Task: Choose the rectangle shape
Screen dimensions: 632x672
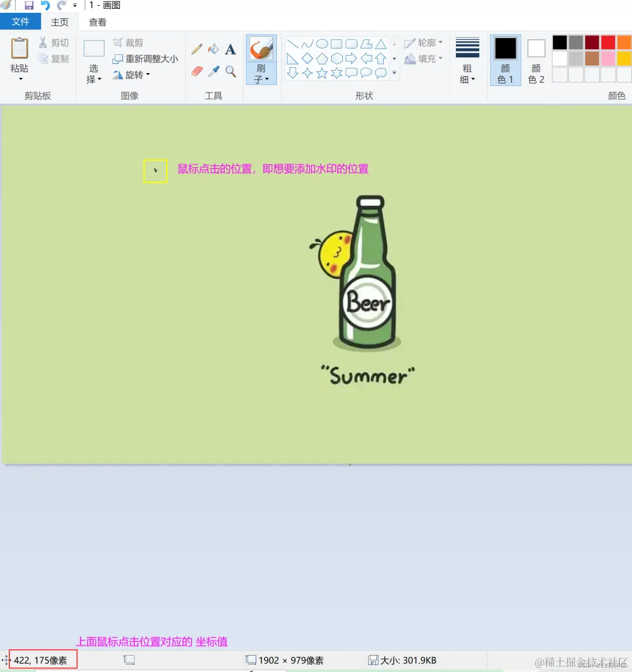Action: point(336,44)
